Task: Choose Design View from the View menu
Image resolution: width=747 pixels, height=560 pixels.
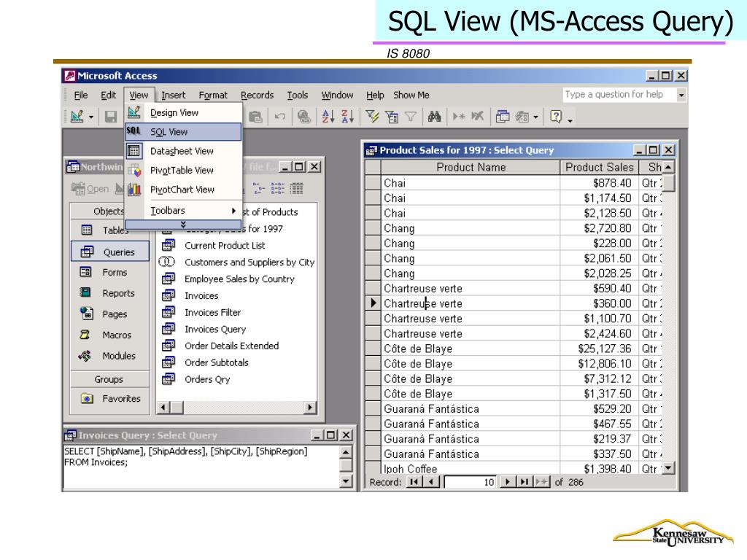Action: pos(183,113)
